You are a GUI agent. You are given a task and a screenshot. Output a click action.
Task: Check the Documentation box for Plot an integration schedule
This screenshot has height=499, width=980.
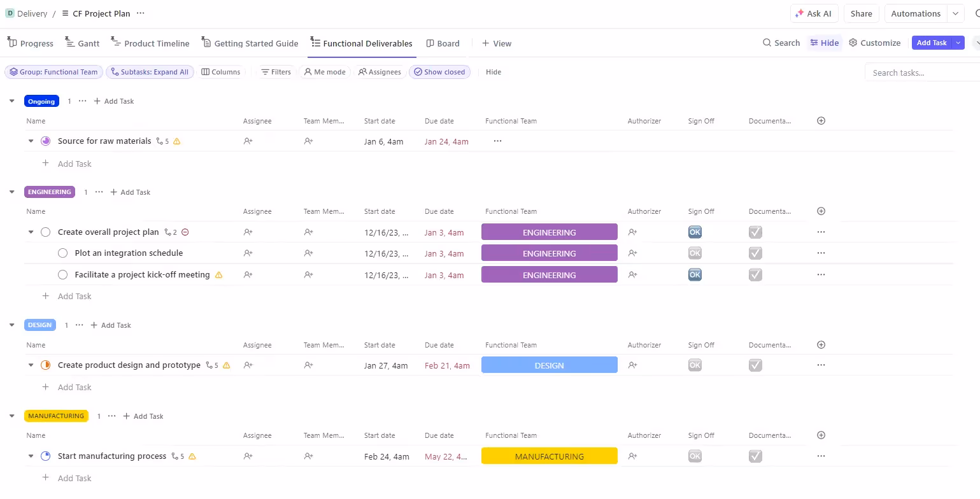point(755,253)
